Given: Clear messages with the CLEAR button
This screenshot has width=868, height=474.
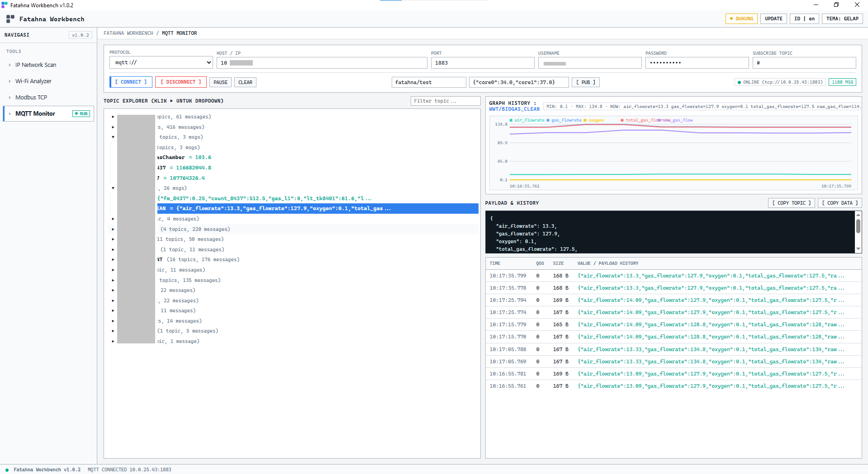Looking at the screenshot, I should tap(245, 82).
